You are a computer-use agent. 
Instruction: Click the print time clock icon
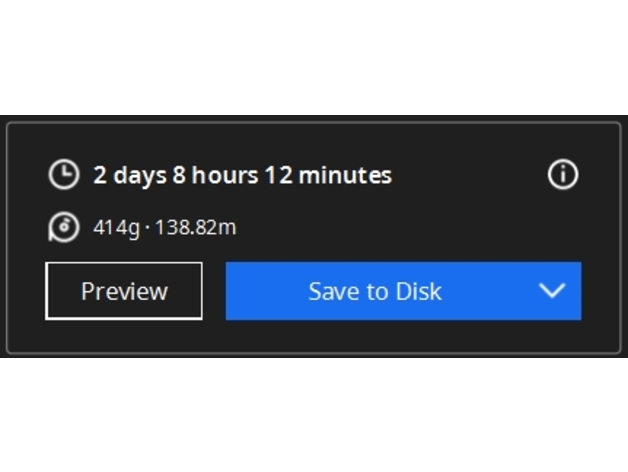point(64,174)
